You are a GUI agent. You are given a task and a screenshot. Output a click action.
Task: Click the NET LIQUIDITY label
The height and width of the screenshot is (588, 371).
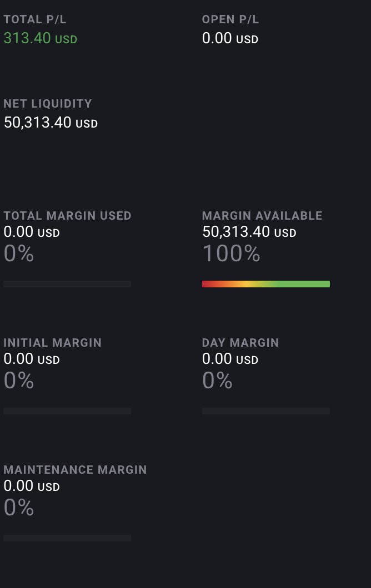coord(48,104)
